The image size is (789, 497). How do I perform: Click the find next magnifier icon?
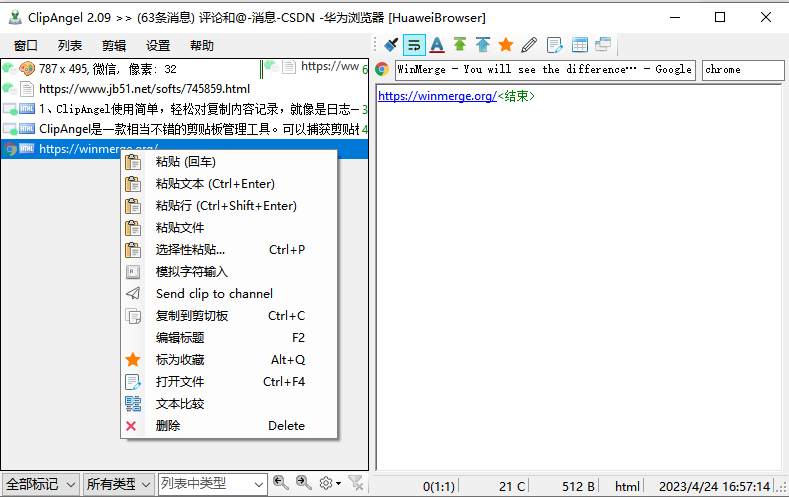point(303,483)
